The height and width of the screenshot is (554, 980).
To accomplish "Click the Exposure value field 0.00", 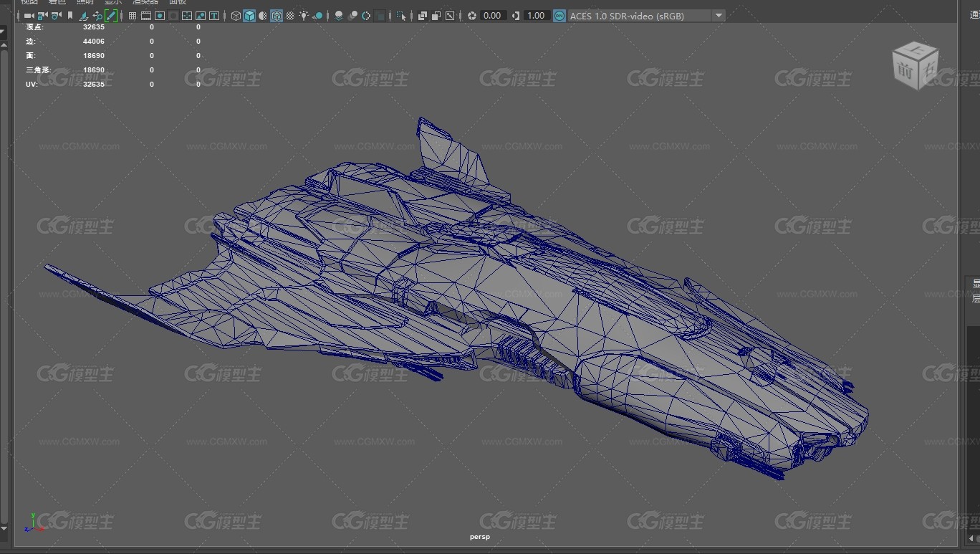I will tap(493, 15).
